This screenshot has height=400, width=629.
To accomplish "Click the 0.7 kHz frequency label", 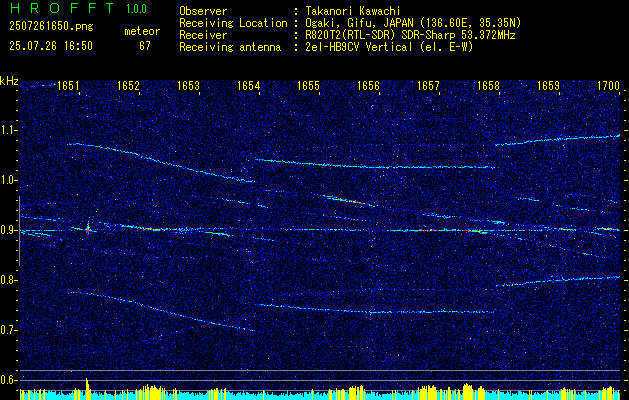I will 9,330.
